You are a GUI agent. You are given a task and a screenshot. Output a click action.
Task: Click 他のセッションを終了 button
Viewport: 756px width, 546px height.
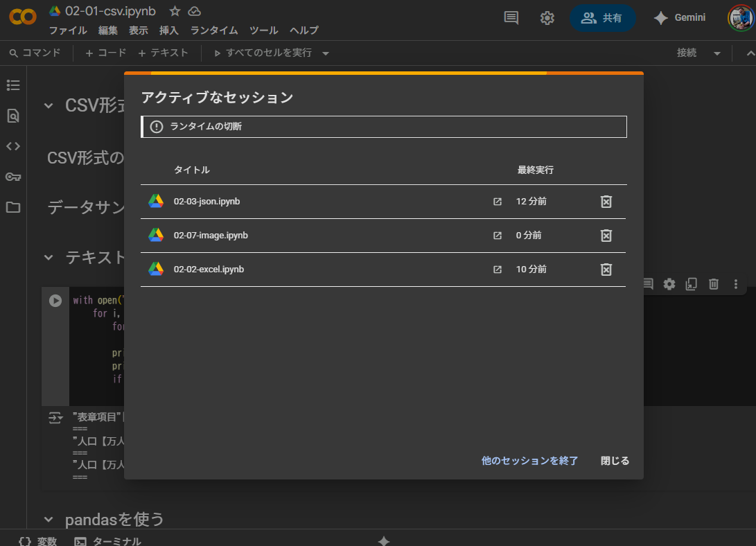[529, 461]
